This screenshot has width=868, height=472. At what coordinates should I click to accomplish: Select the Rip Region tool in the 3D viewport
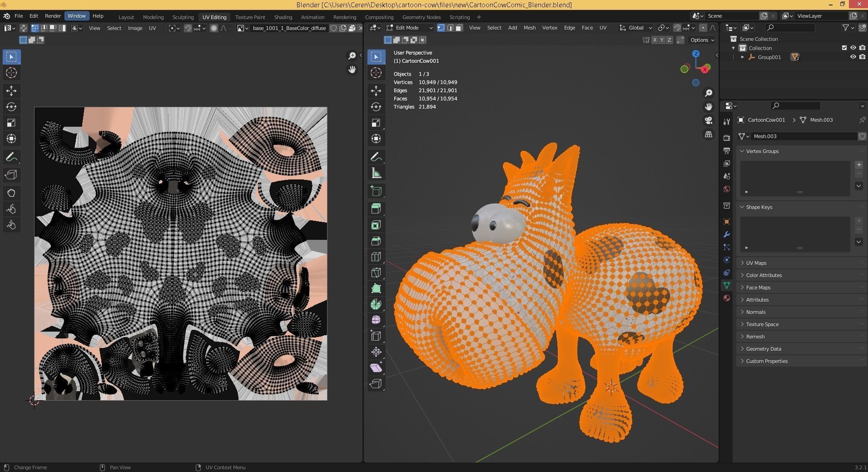tap(376, 384)
